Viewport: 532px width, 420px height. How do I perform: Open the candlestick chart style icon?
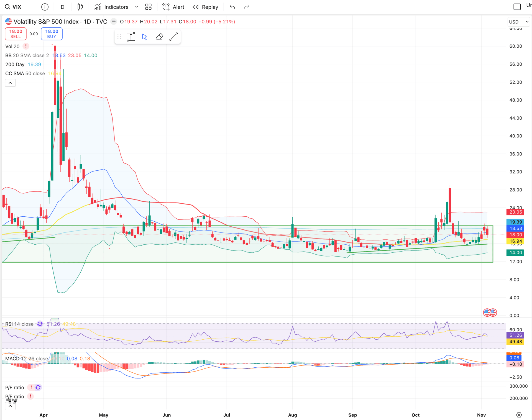pyautogui.click(x=80, y=7)
